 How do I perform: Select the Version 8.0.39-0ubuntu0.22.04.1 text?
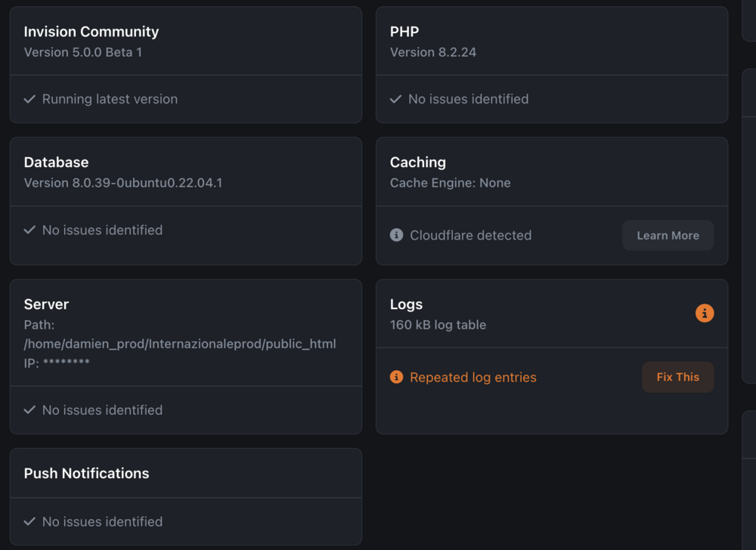click(123, 183)
